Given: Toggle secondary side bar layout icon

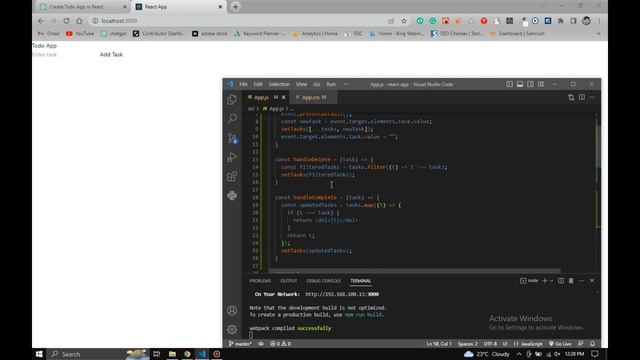Looking at the screenshot, I should (530, 84).
